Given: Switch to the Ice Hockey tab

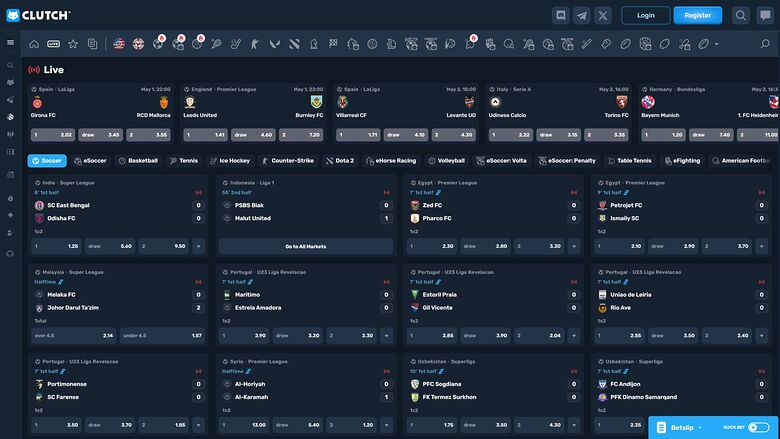Looking at the screenshot, I should [x=230, y=161].
